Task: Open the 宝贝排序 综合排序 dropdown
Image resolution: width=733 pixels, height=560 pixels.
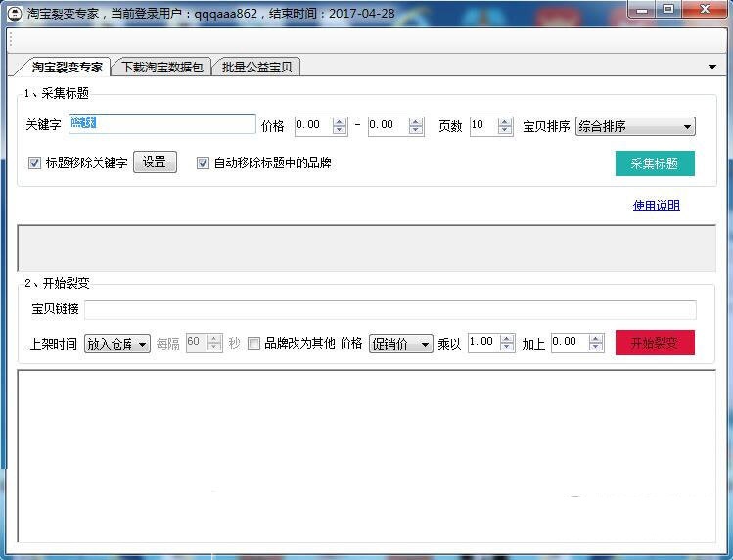Action: point(635,126)
